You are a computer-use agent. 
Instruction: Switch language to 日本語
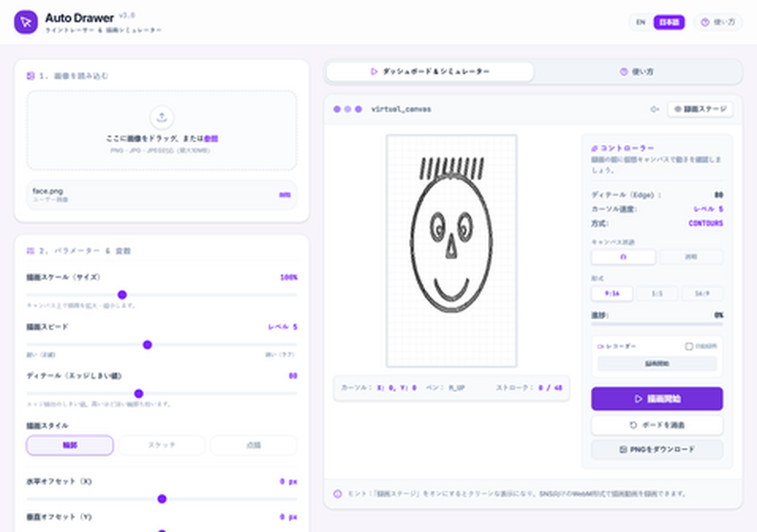668,22
